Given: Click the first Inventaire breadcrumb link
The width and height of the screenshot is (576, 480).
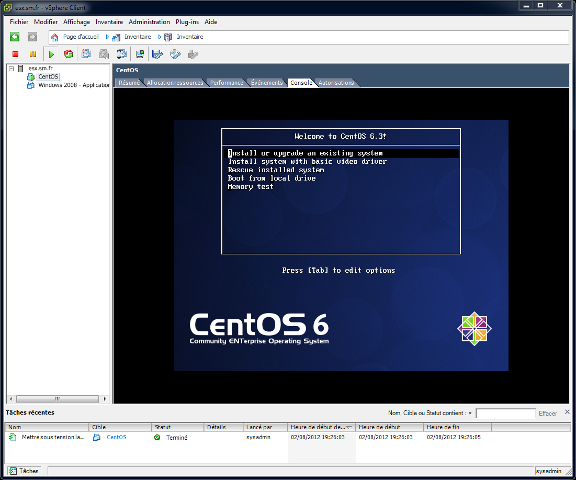Looking at the screenshot, I should (138, 37).
